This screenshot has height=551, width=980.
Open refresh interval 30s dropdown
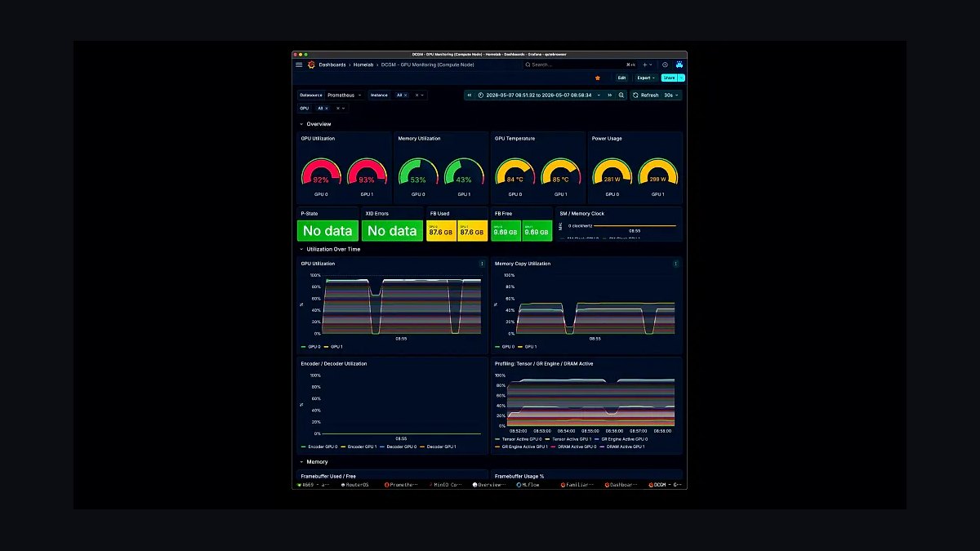(670, 95)
